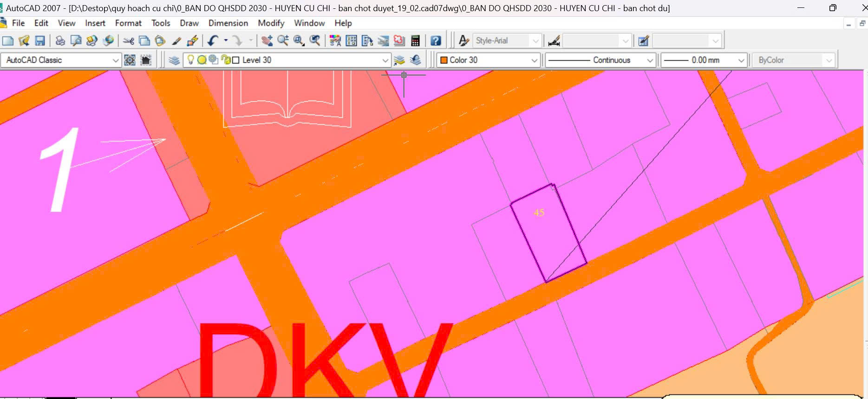Open the Insert menu
Image resolution: width=868 pixels, height=399 pixels.
click(x=95, y=23)
